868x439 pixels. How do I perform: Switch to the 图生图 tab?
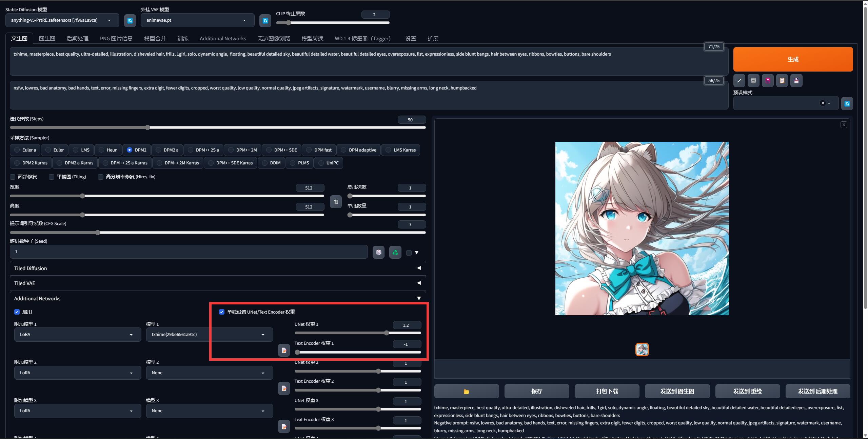tap(47, 38)
